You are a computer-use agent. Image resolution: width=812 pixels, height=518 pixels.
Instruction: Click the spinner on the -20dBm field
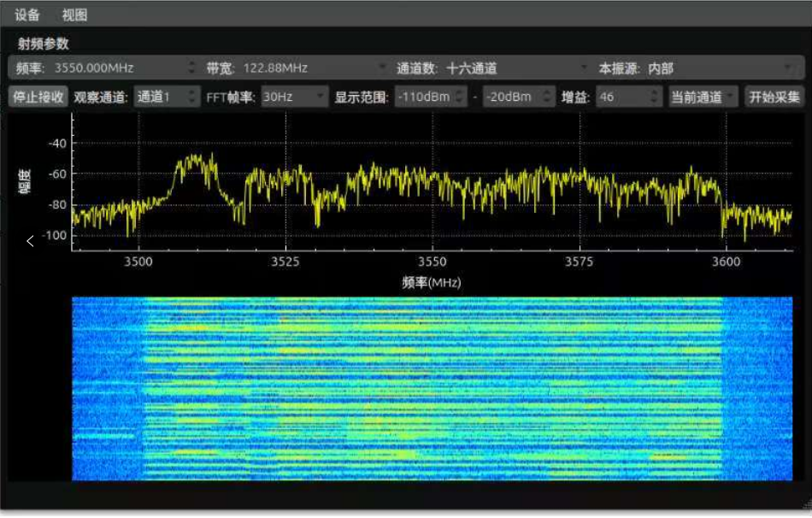coord(548,97)
